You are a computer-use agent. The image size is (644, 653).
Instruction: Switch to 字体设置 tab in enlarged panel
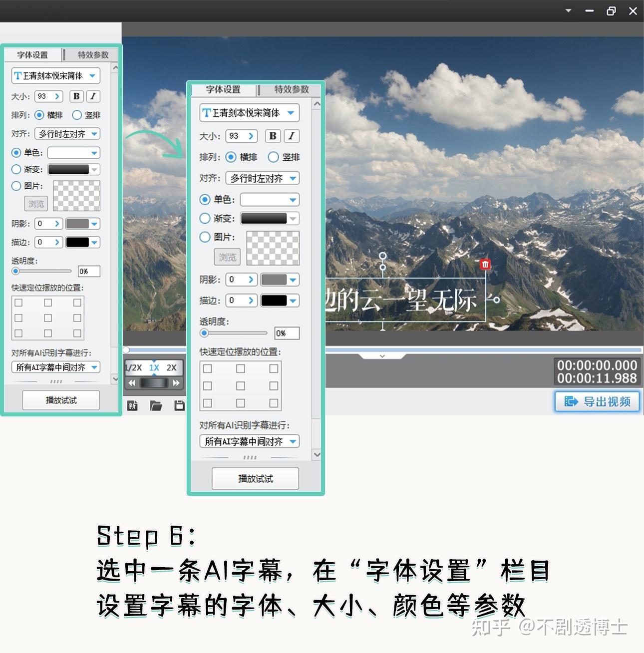point(223,89)
